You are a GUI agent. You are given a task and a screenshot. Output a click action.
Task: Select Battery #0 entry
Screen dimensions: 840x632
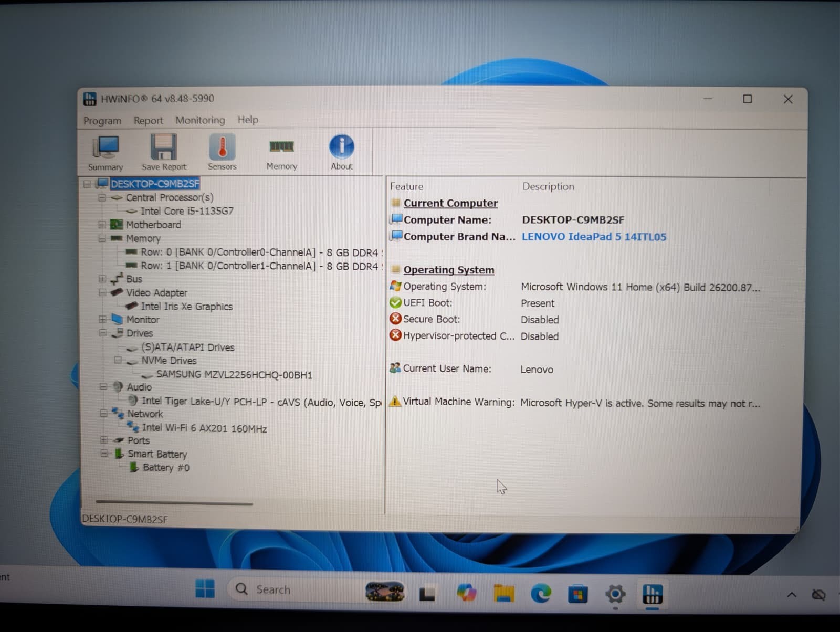click(x=166, y=468)
